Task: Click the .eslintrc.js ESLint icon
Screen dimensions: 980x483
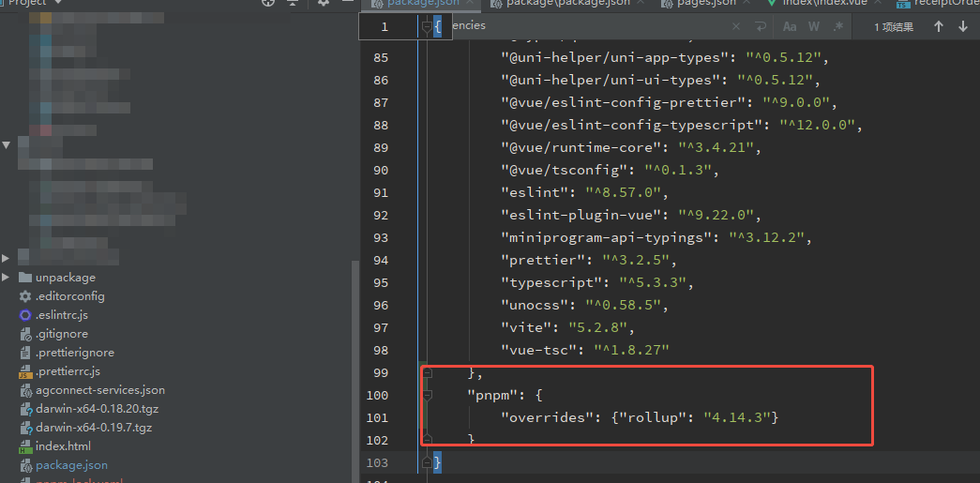Action: (x=25, y=315)
